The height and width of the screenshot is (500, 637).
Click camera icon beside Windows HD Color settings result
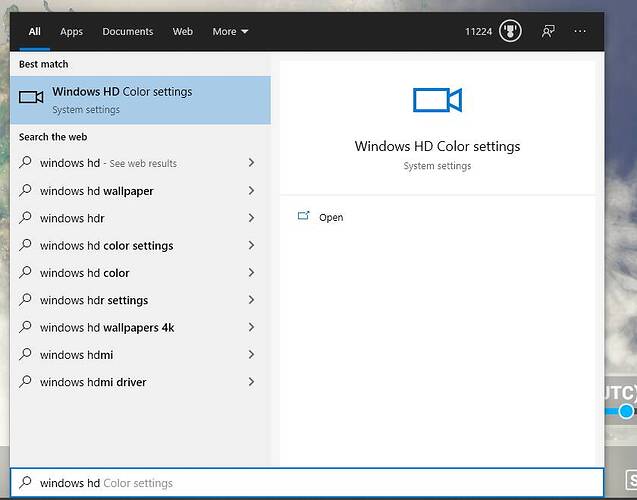pyautogui.click(x=31, y=97)
